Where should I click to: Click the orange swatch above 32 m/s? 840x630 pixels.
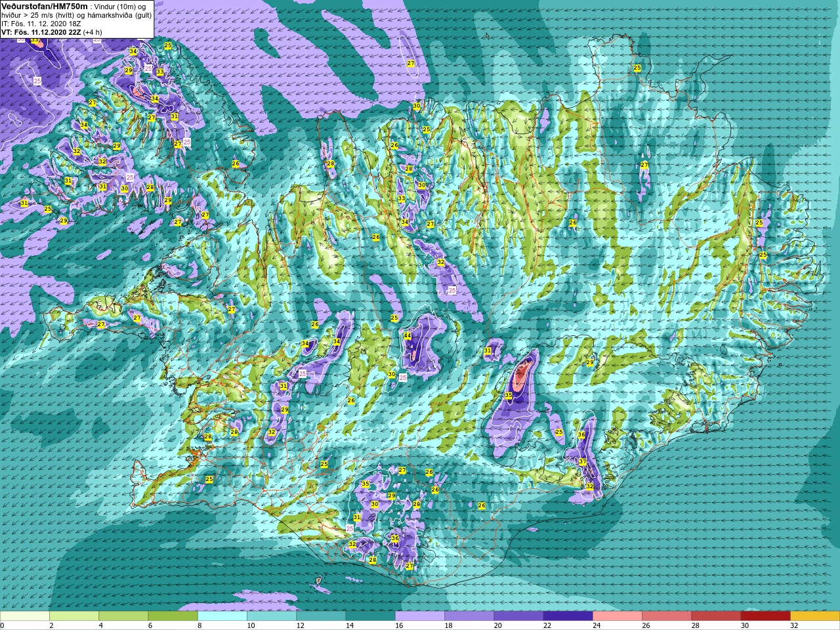click(x=815, y=616)
